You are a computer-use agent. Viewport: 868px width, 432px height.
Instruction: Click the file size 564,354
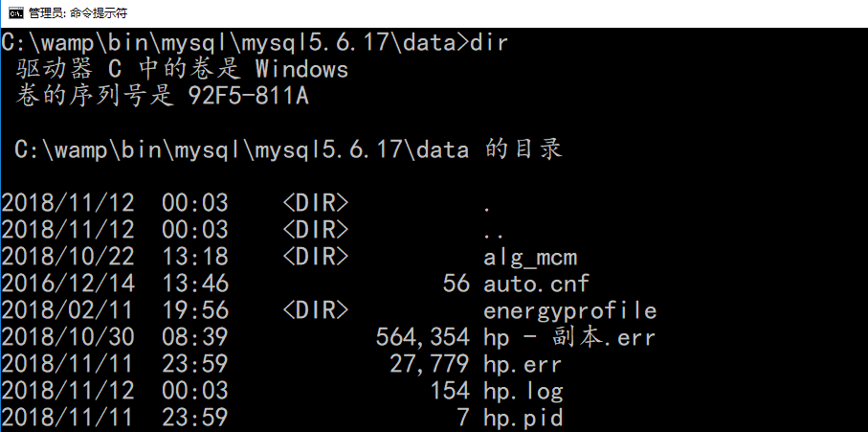coord(423,337)
